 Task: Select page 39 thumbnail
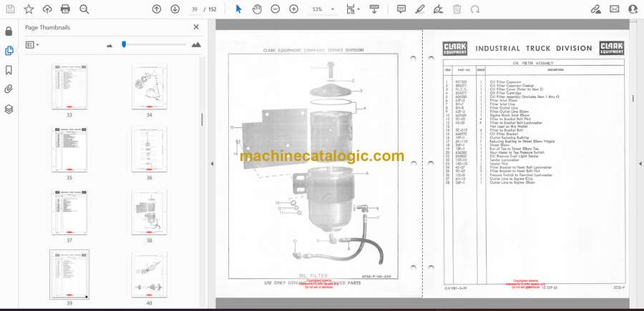coord(69,275)
